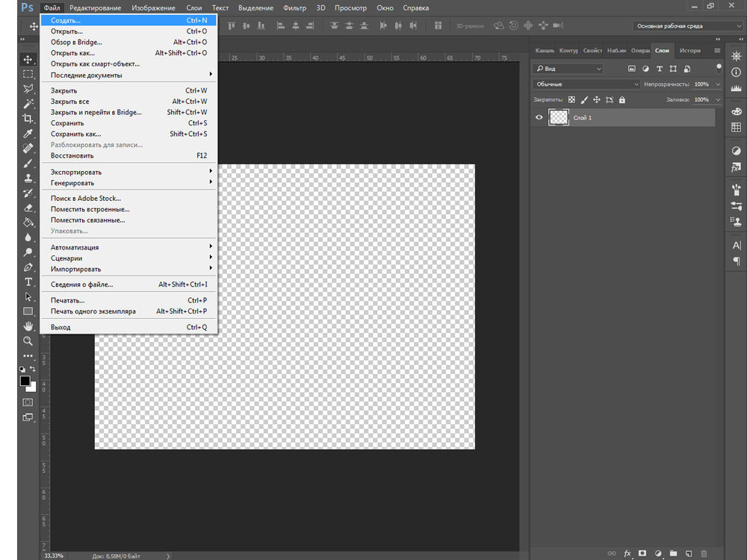Screen dimensions: 747x560
Task: Click the Слой 1 layer thumbnail
Action: tap(559, 117)
